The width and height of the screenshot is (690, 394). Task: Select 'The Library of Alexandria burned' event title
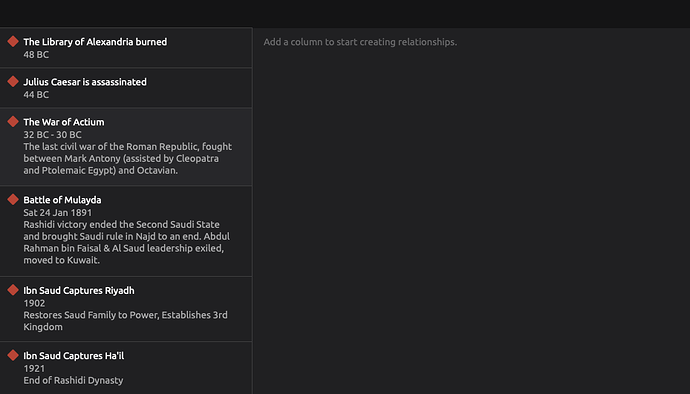(95, 42)
